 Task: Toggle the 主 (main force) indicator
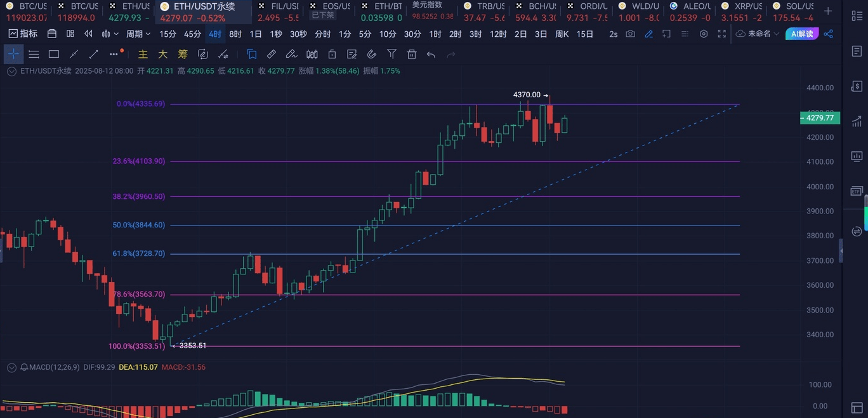(143, 55)
